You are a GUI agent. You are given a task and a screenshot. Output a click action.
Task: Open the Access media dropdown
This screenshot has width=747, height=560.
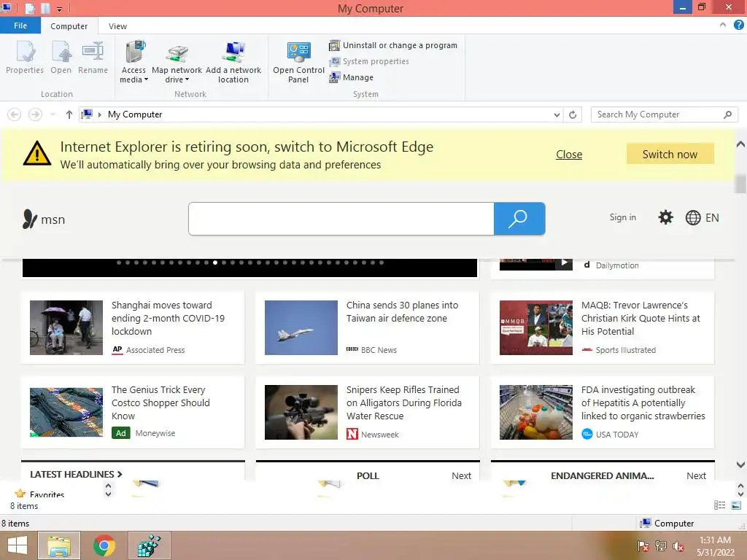[134, 63]
